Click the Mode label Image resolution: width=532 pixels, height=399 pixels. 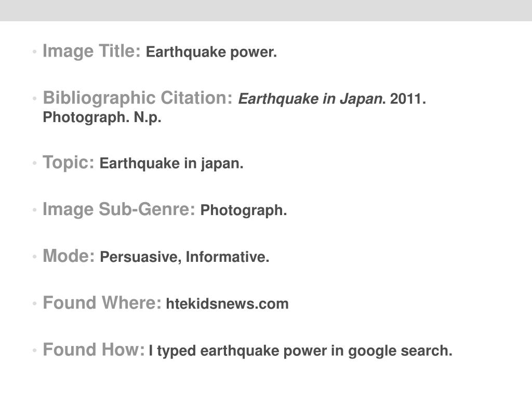click(69, 256)
